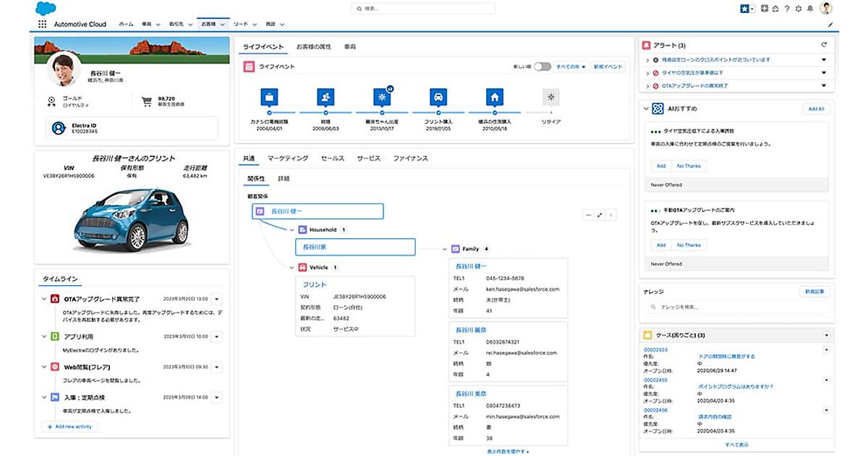Switch to the マーケティング tab

tap(288, 158)
